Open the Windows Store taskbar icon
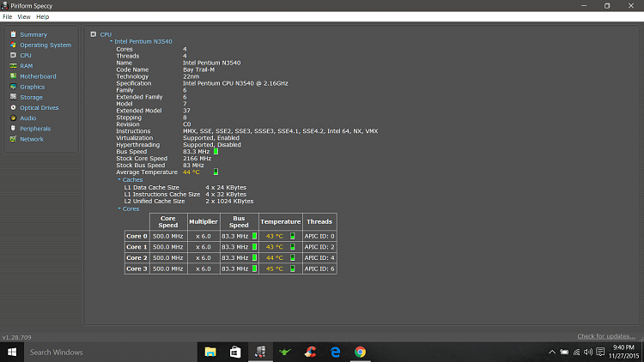 tap(235, 353)
